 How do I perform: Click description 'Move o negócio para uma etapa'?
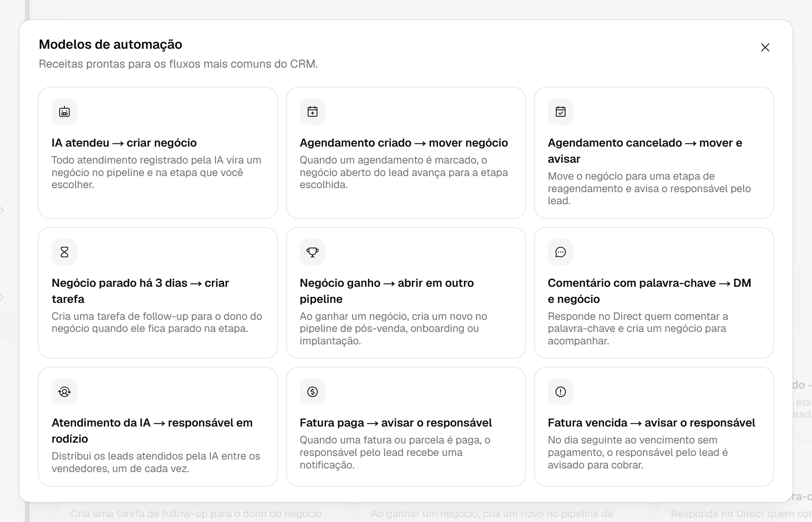649,188
